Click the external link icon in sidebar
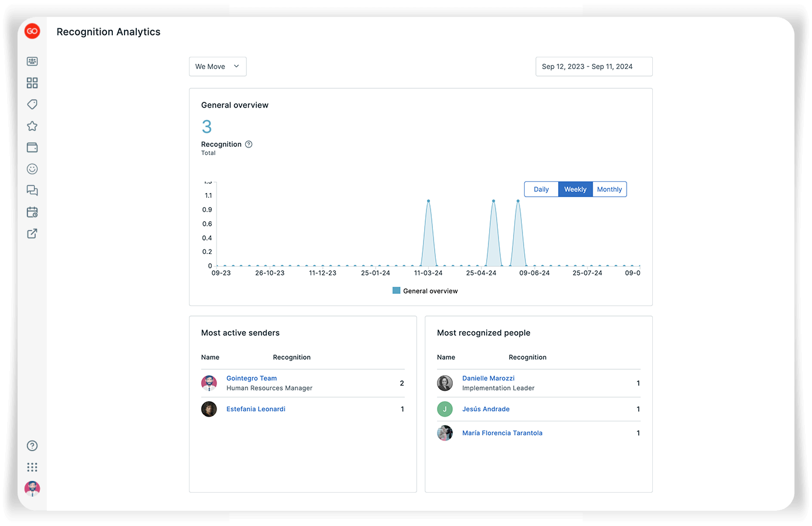This screenshot has height=526, width=812. (x=32, y=233)
